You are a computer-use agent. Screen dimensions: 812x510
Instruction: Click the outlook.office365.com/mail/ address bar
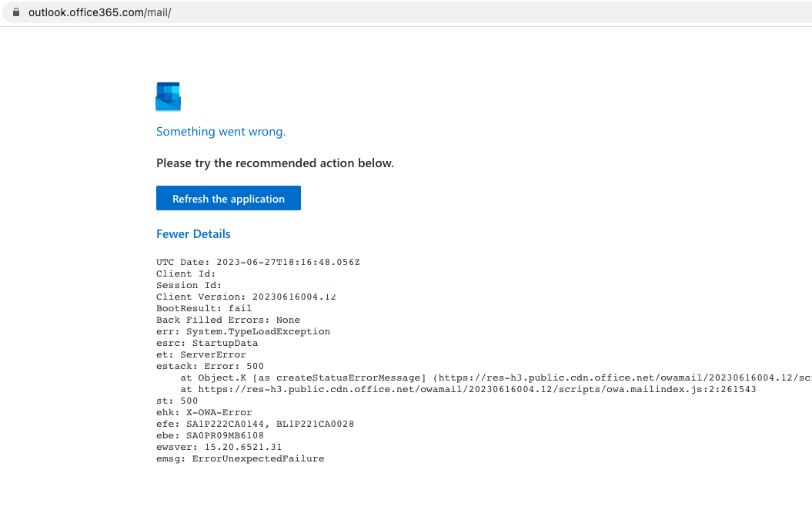(x=406, y=12)
